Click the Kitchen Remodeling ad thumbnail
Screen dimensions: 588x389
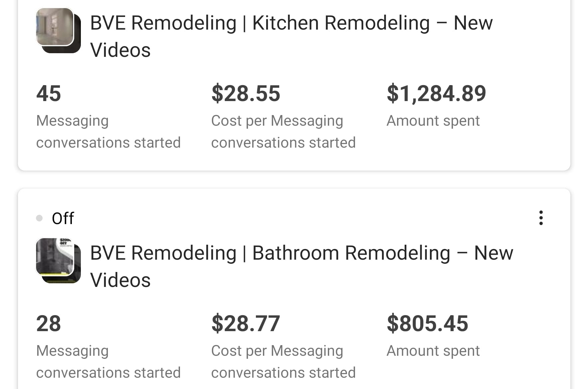coord(58,30)
